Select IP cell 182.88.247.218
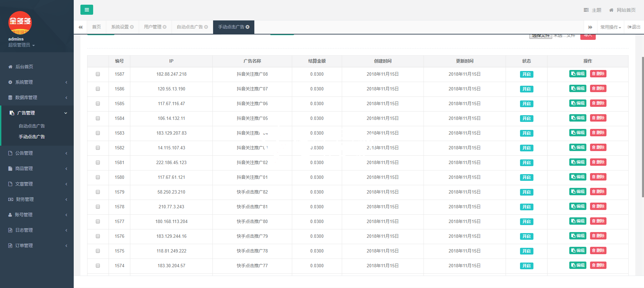Viewport: 644px width, 288px height. (x=171, y=74)
